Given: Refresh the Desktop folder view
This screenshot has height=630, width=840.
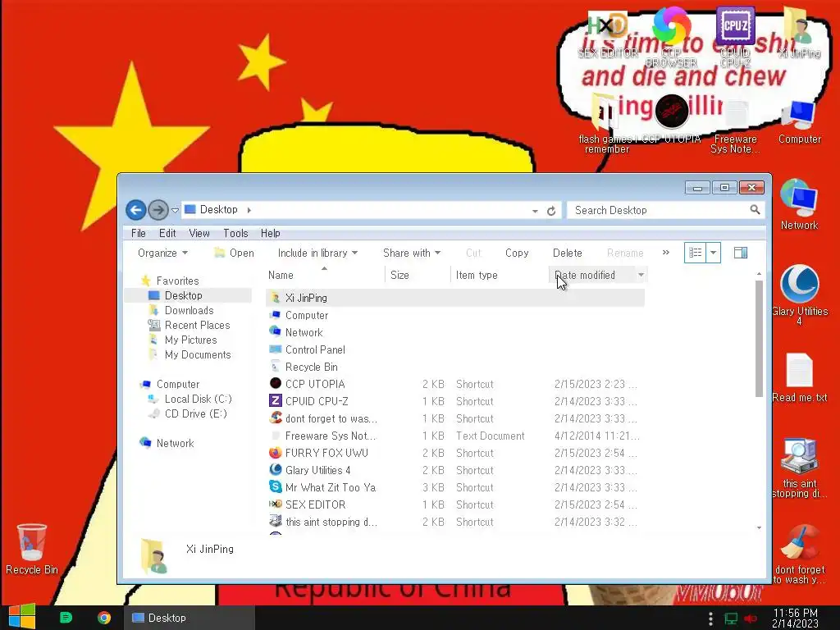Looking at the screenshot, I should [551, 211].
